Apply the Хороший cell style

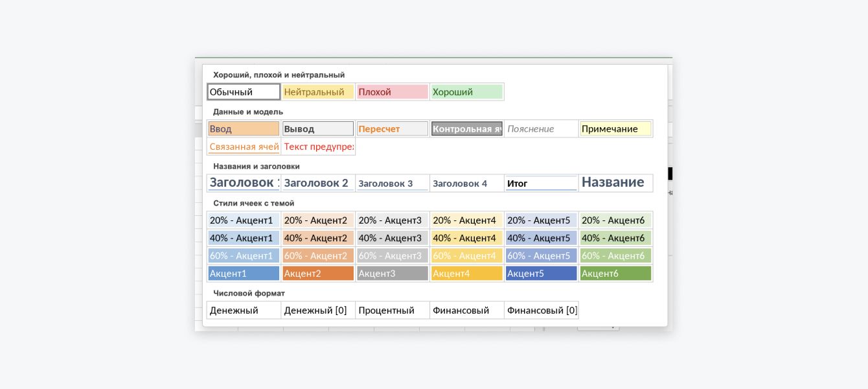click(x=467, y=92)
